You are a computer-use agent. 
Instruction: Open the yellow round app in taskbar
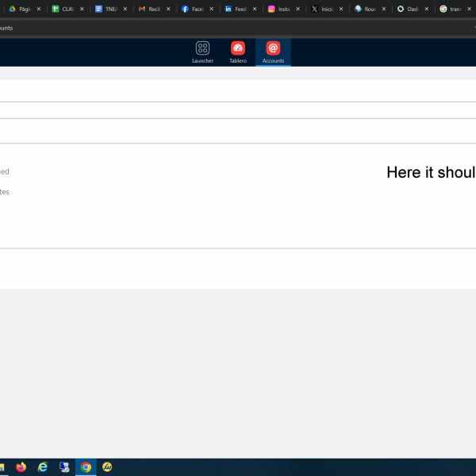[x=107, y=466]
